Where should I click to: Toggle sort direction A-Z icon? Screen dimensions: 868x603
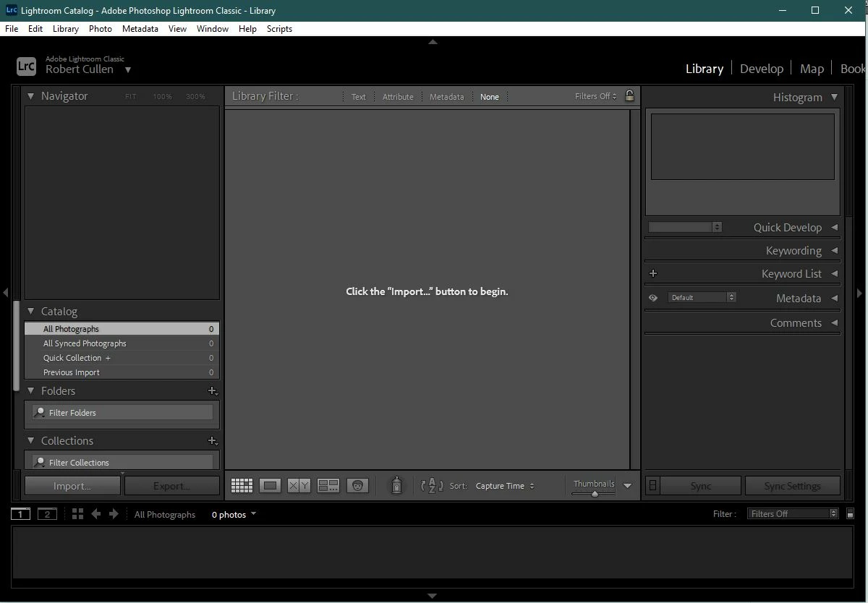432,486
